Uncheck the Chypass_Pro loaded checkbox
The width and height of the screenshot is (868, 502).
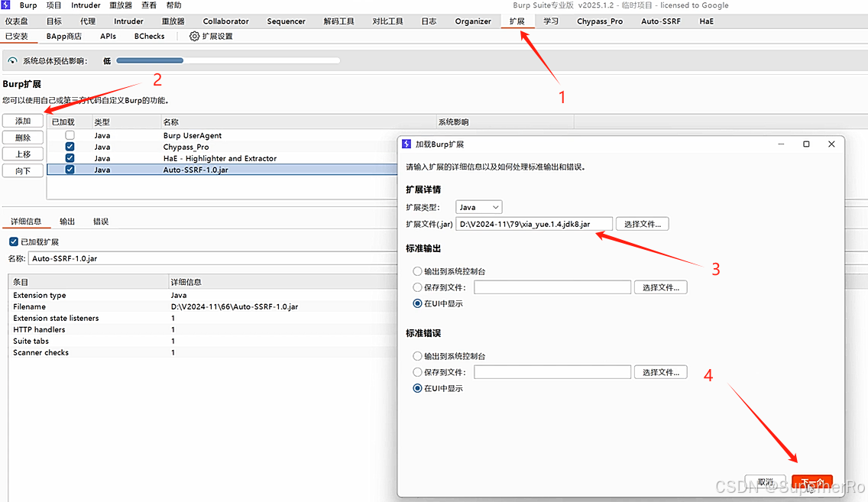[70, 147]
